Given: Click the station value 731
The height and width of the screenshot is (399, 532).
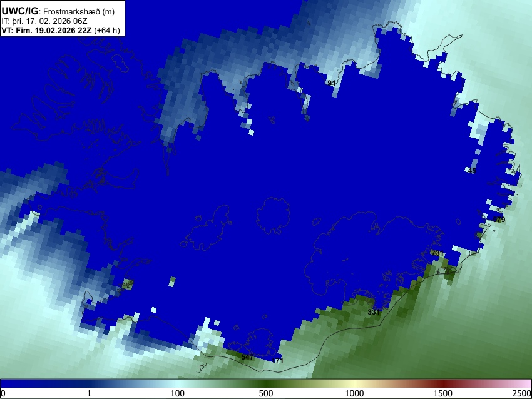Looking at the screenshot, I should [x=437, y=253].
